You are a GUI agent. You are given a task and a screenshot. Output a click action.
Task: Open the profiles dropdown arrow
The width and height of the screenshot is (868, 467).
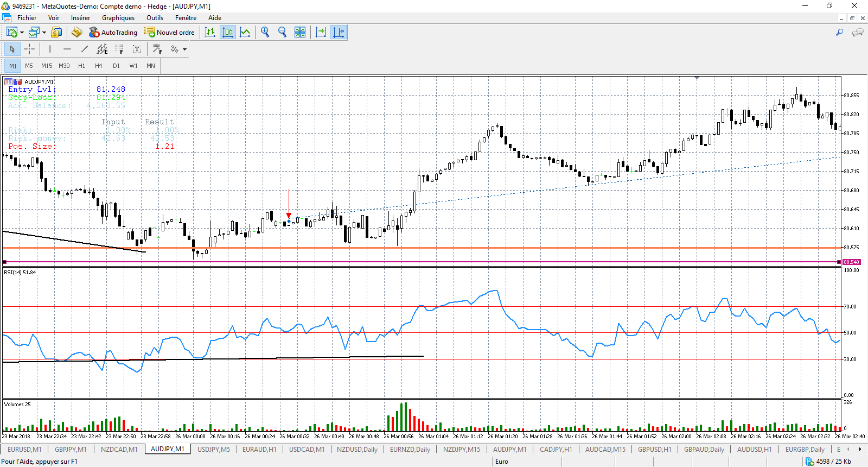tap(44, 33)
